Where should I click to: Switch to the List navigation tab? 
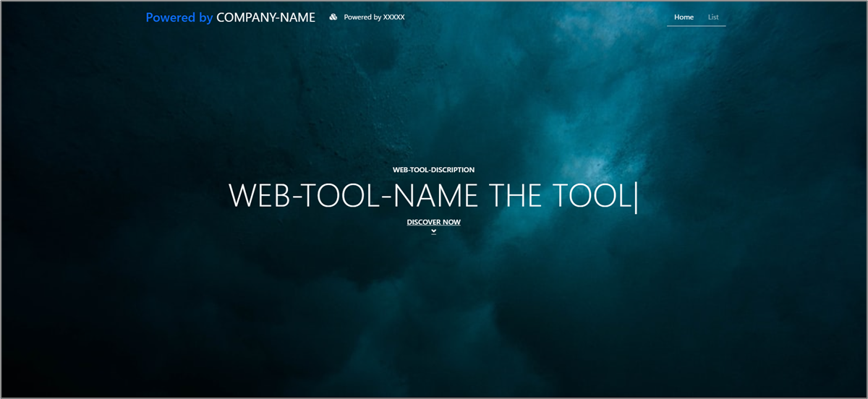coord(713,17)
